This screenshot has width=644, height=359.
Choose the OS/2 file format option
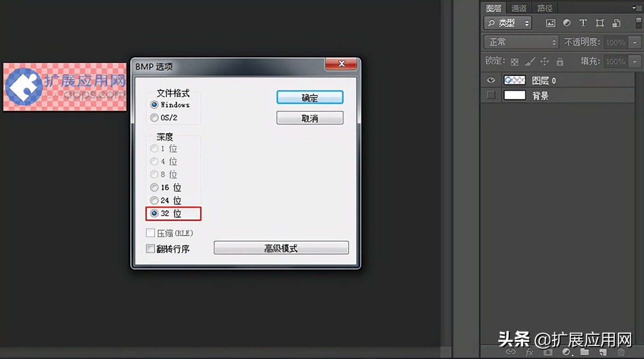pyautogui.click(x=154, y=117)
